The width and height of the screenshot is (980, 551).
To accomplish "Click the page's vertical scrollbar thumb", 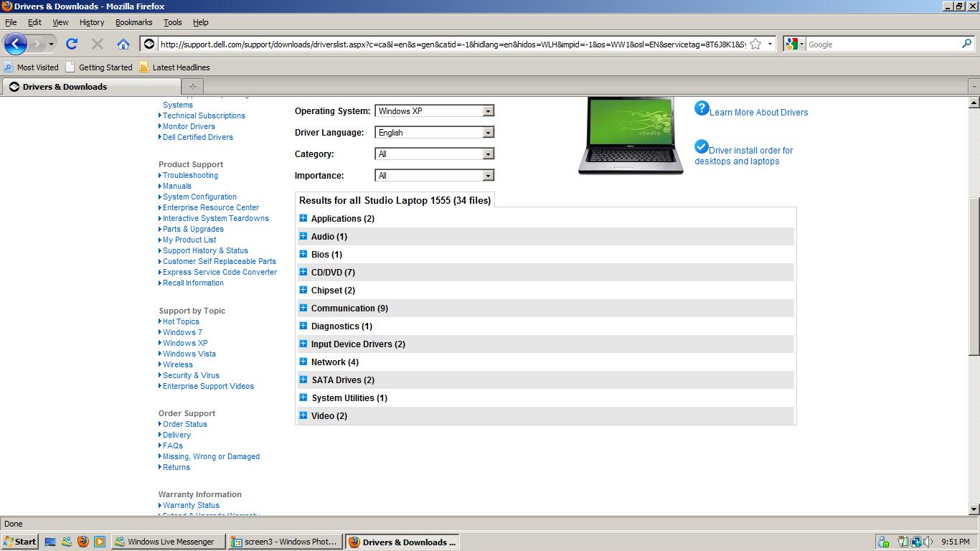I will (974, 277).
